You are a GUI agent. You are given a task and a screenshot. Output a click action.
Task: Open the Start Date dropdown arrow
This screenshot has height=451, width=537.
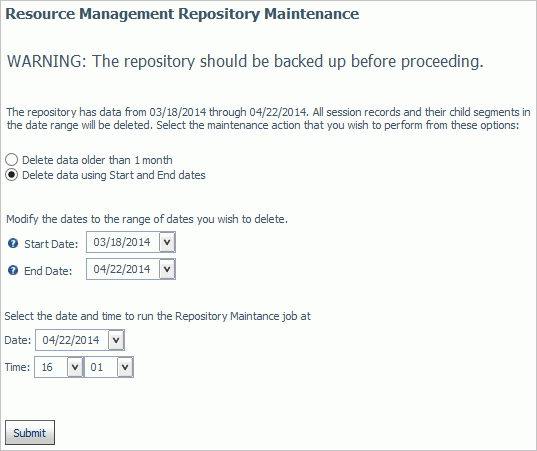(x=167, y=242)
